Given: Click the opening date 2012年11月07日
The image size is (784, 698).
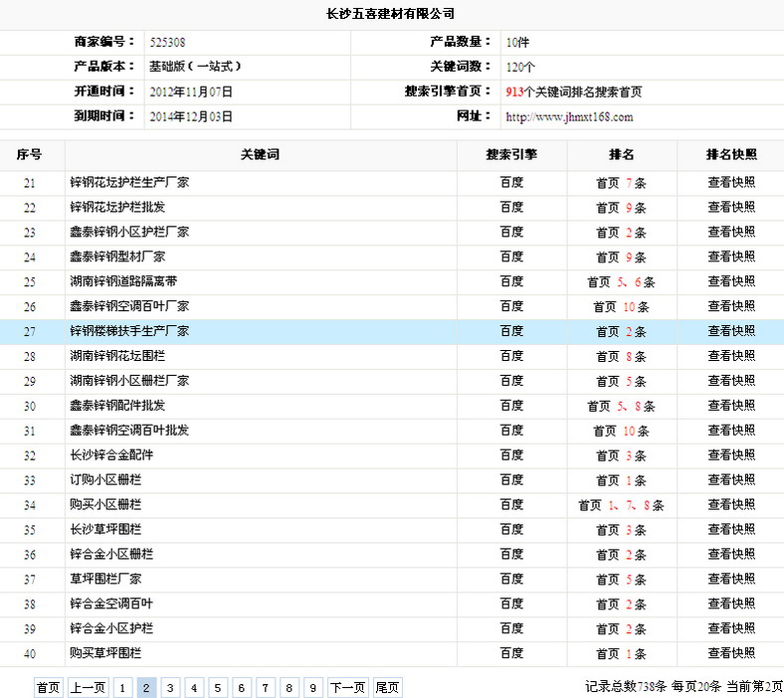Looking at the screenshot, I should (x=191, y=91).
